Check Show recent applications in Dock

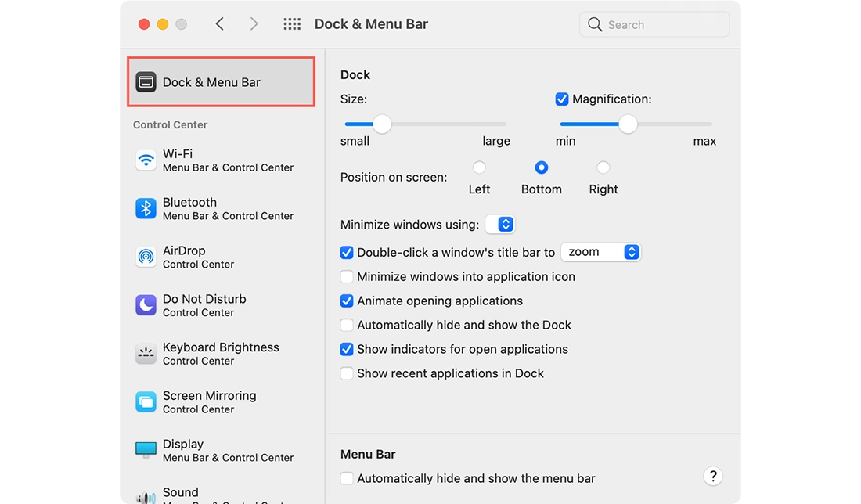coord(347,373)
